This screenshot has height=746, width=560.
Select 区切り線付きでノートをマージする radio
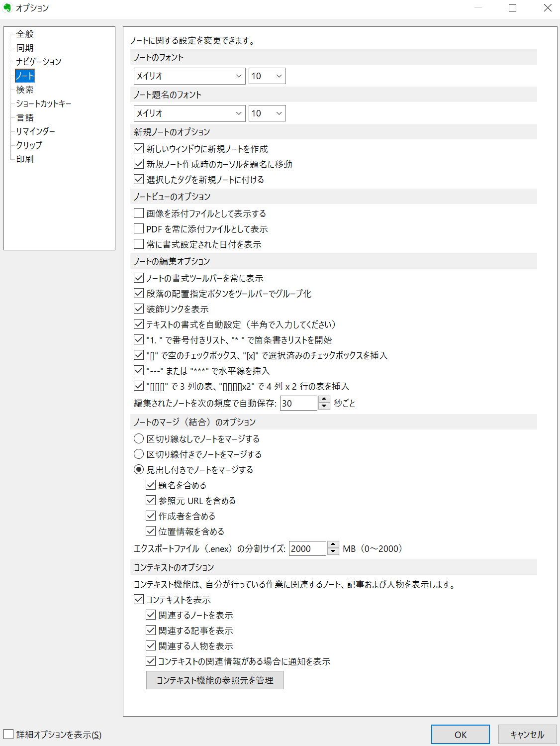[x=139, y=454]
